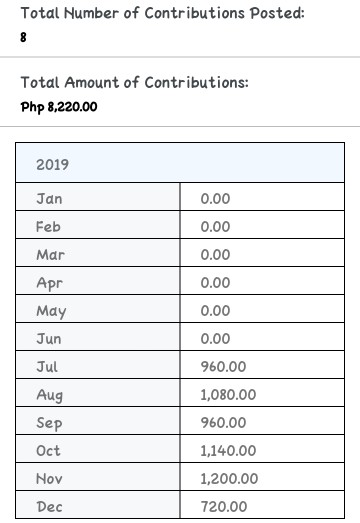Click the Dec month label
This screenshot has width=360, height=523.
[x=49, y=507]
